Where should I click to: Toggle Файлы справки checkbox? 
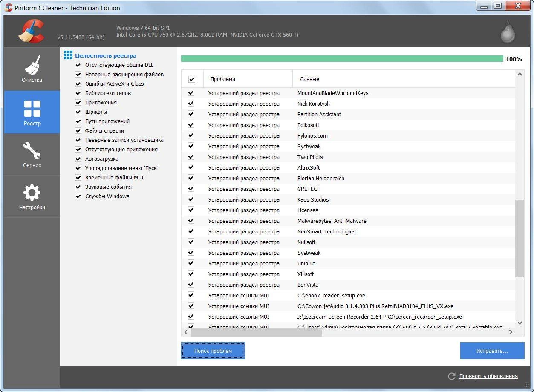pyautogui.click(x=78, y=131)
